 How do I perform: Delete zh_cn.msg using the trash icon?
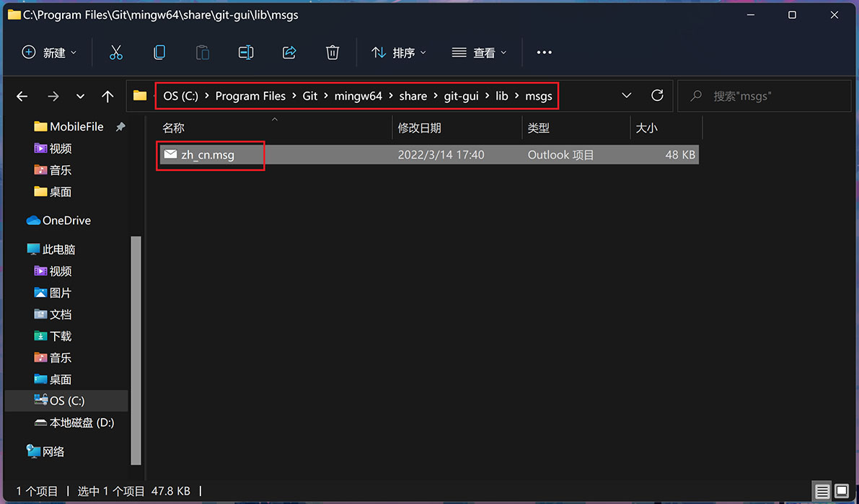[x=332, y=52]
